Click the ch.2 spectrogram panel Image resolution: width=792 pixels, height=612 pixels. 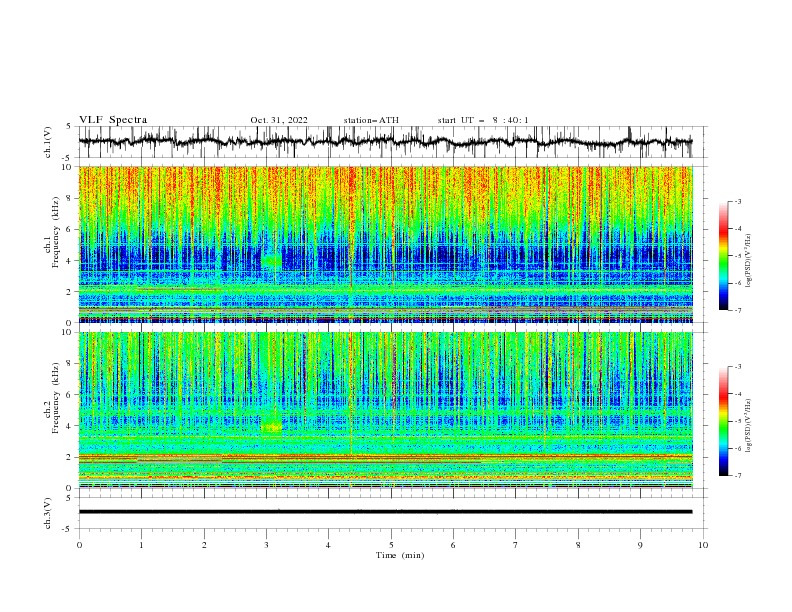point(385,410)
